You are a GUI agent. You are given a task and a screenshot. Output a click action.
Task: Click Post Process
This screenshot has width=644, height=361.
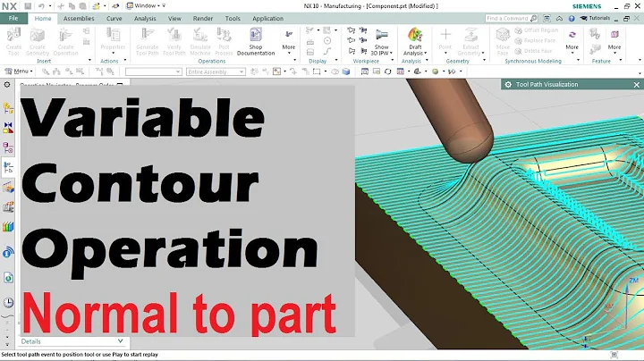(x=224, y=41)
